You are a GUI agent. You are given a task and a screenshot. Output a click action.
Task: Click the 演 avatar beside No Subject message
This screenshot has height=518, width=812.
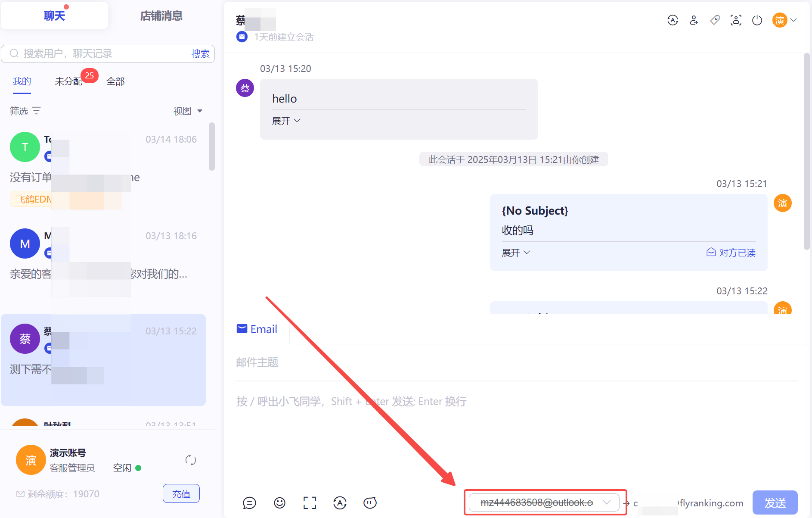point(783,203)
